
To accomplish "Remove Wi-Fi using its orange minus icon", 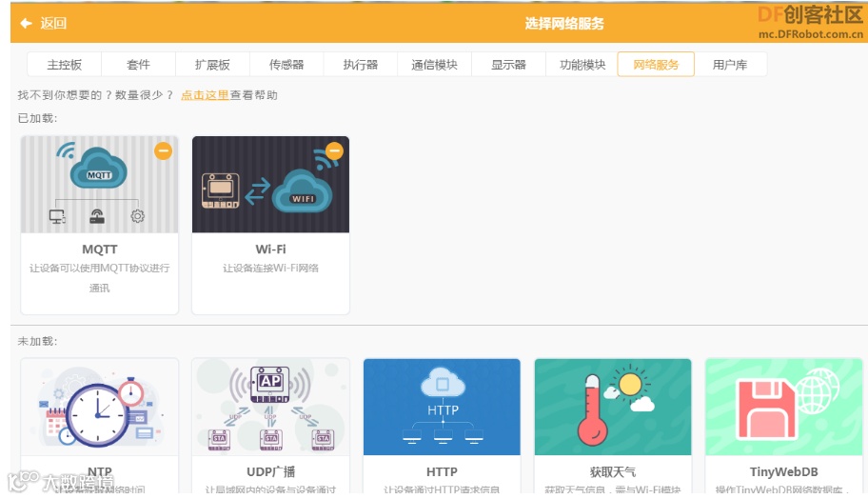I will [x=334, y=150].
